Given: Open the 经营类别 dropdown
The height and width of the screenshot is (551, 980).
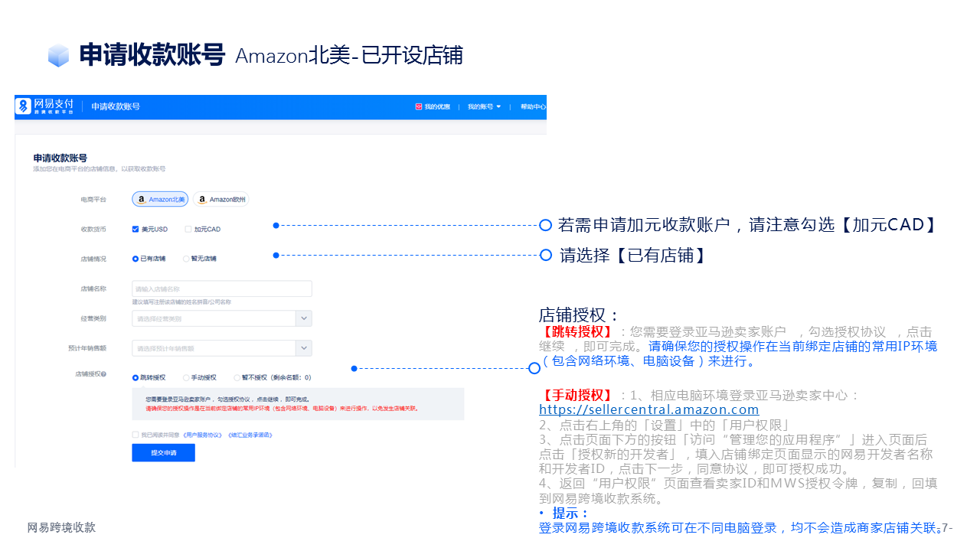Looking at the screenshot, I should tap(222, 318).
